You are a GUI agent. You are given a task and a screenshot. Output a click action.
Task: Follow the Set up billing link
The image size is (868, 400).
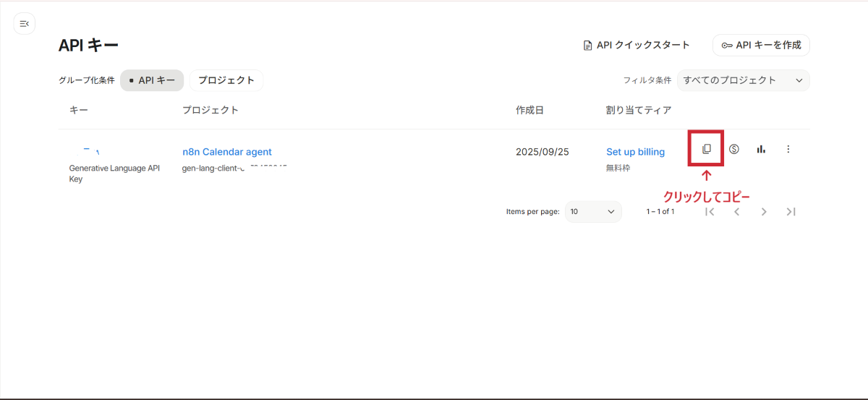(635, 152)
